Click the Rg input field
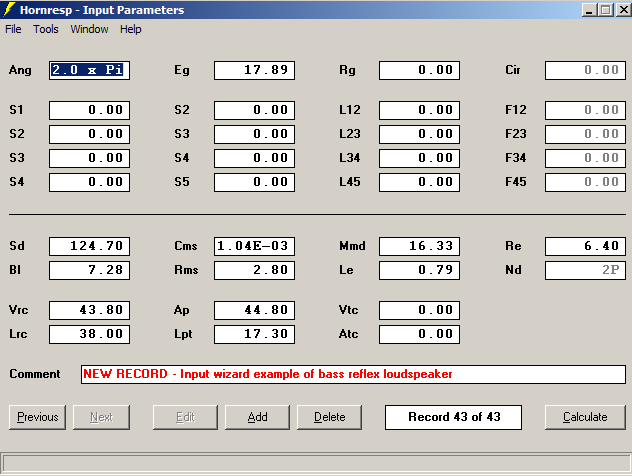 pyautogui.click(x=419, y=71)
